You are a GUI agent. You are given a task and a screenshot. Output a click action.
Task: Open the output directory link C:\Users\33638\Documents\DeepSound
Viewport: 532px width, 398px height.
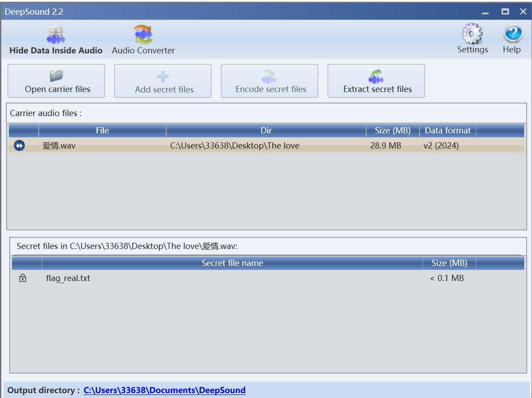click(164, 390)
